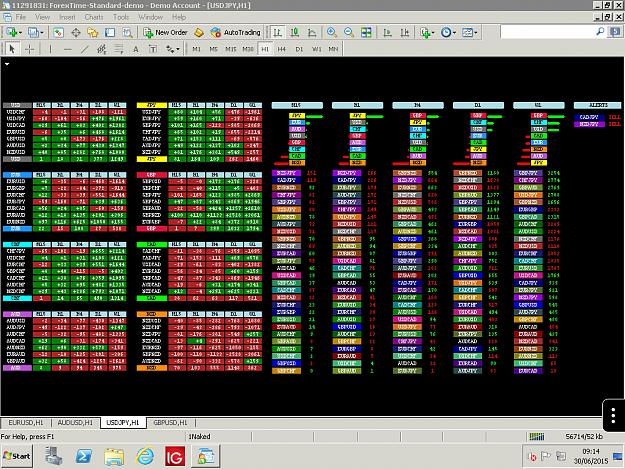The image size is (625, 469).
Task: Open the Data Window toolbar icon
Action: pyautogui.click(x=76, y=33)
